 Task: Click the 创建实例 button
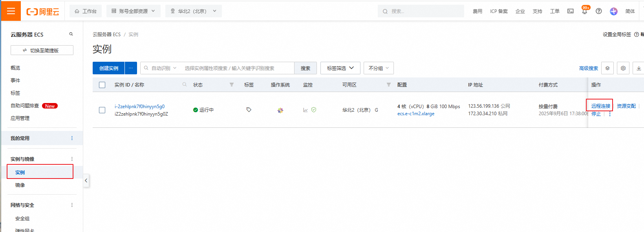(109, 68)
